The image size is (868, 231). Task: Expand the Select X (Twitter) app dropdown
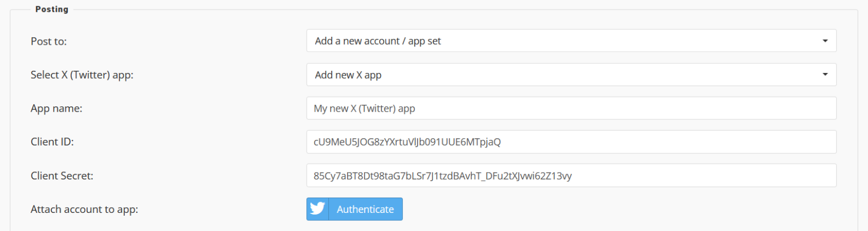pos(571,75)
